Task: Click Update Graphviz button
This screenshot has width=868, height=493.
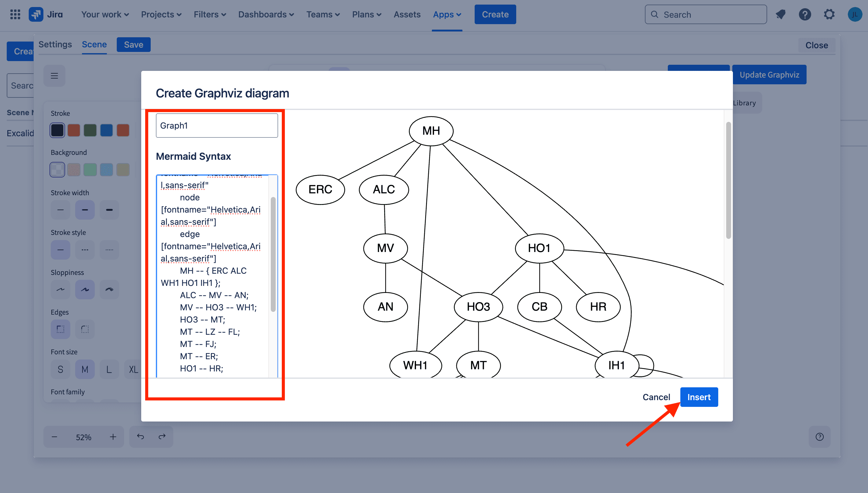Action: pyautogui.click(x=769, y=75)
